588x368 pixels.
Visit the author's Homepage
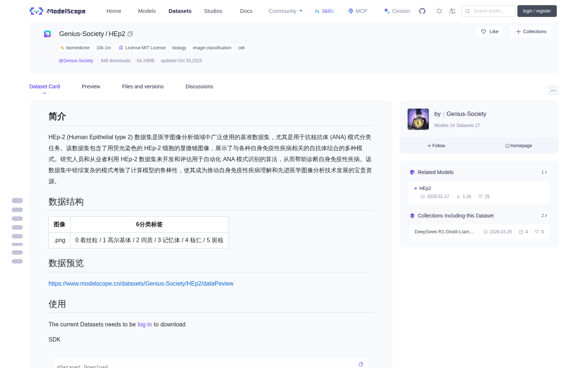[x=519, y=146]
